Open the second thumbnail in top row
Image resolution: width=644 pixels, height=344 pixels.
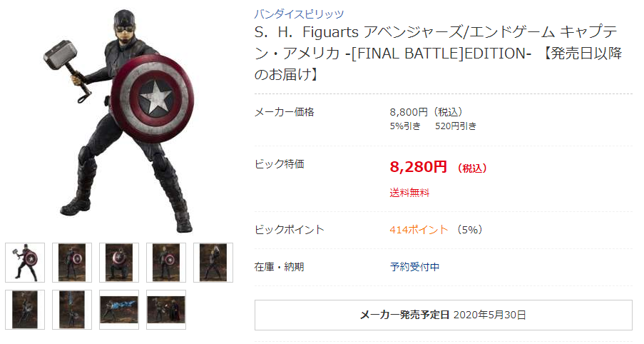tap(72, 262)
